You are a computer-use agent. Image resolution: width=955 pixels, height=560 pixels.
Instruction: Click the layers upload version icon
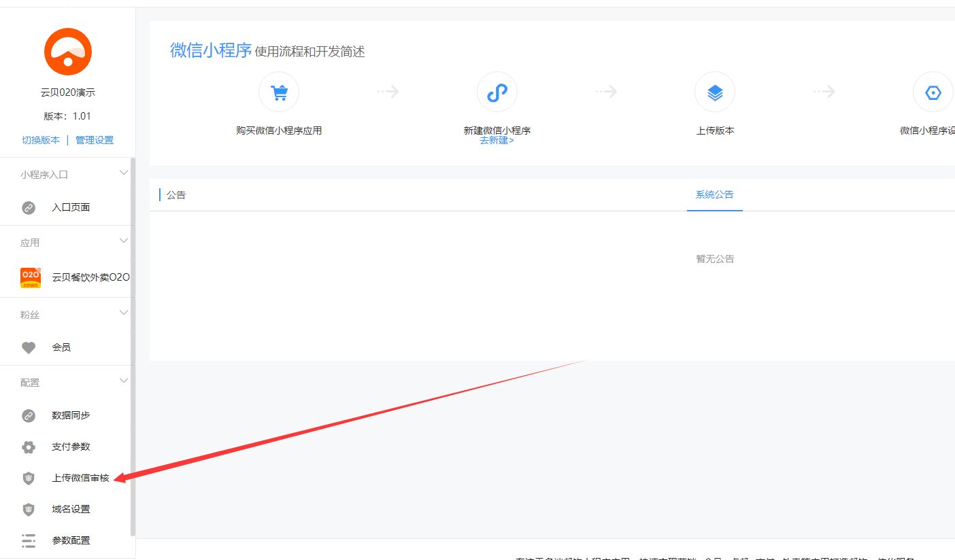point(715,92)
